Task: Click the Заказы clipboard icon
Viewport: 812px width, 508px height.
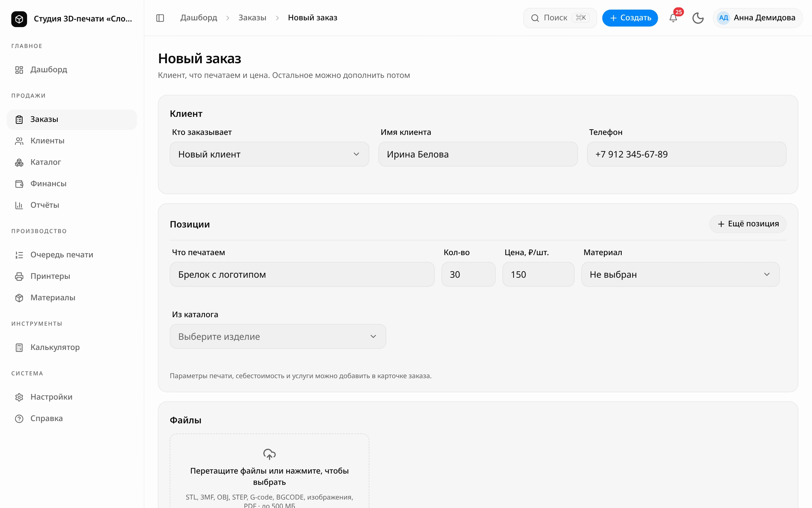Action: [x=19, y=119]
